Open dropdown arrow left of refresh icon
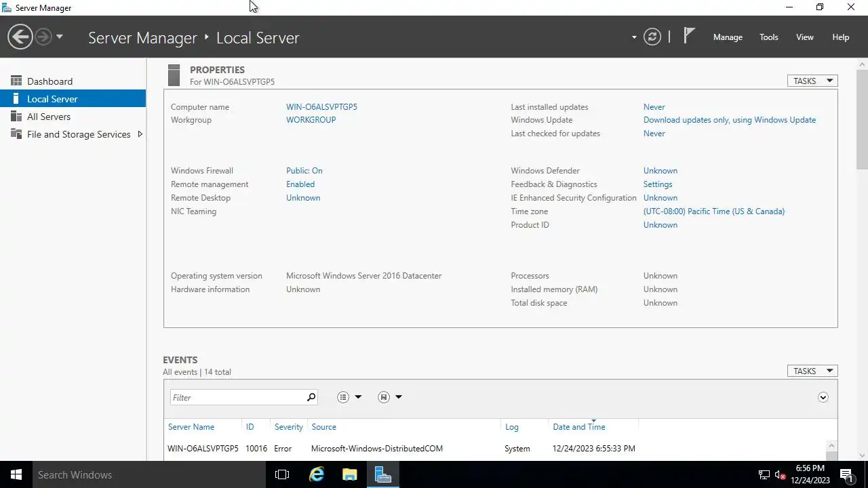 (x=634, y=37)
